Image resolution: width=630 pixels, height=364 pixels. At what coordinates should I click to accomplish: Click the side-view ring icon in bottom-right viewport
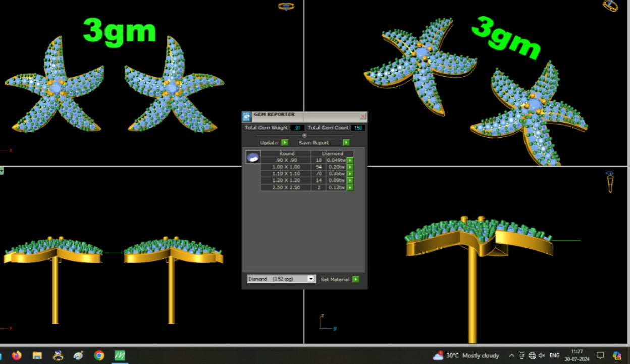pyautogui.click(x=610, y=181)
